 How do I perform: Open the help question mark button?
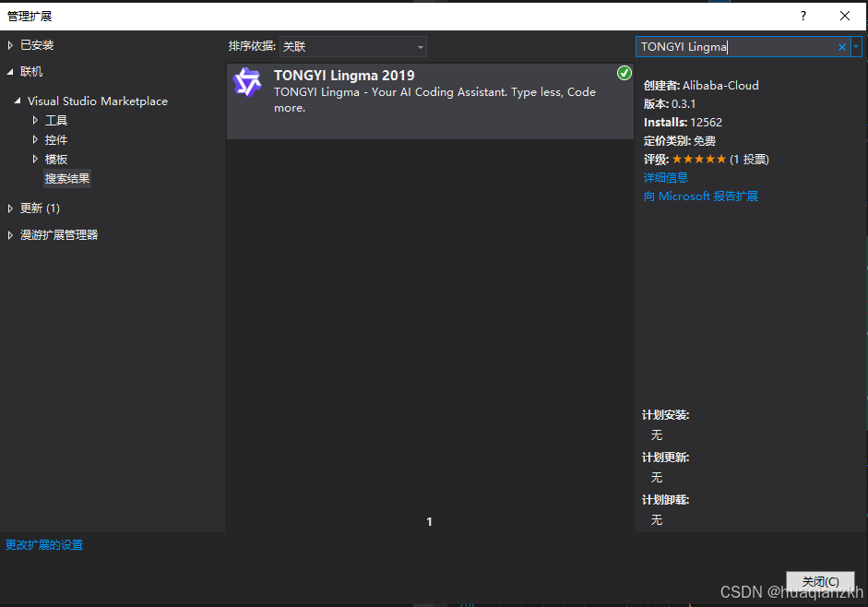[x=803, y=16]
